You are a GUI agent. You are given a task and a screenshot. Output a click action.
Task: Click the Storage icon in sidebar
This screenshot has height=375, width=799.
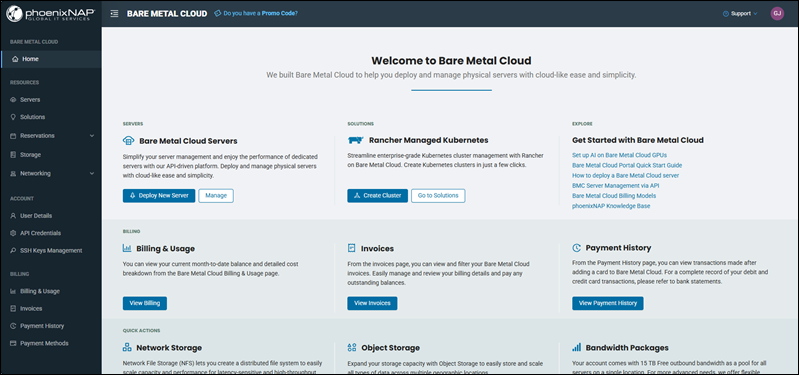click(x=13, y=155)
